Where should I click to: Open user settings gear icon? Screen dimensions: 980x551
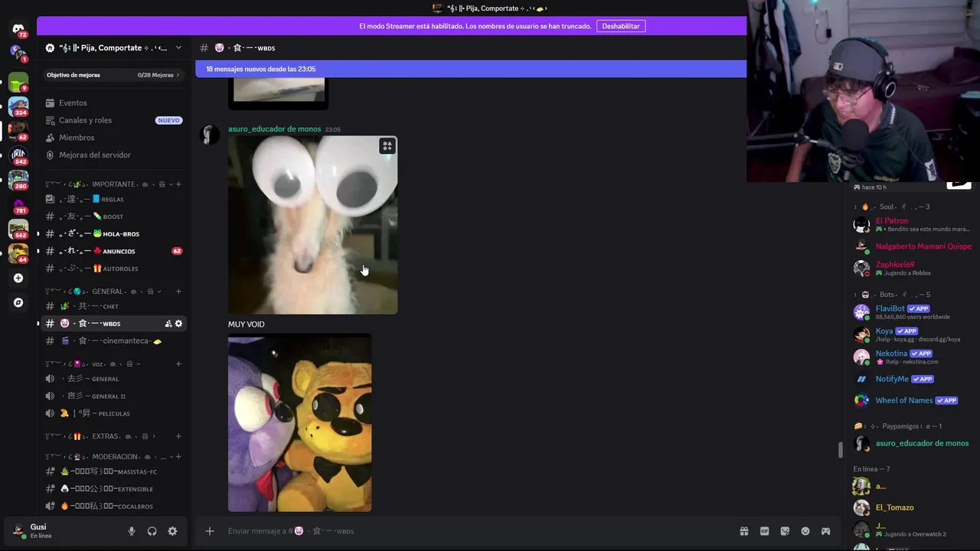tap(172, 531)
